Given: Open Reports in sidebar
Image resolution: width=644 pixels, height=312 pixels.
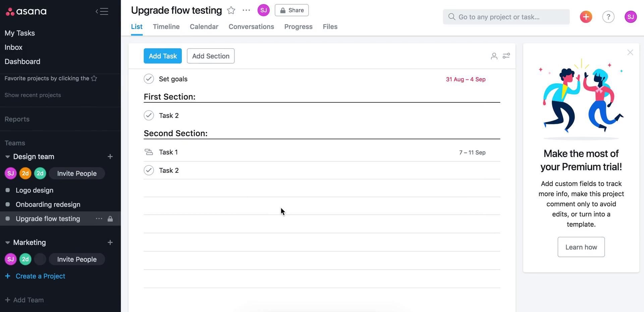Looking at the screenshot, I should (x=17, y=119).
